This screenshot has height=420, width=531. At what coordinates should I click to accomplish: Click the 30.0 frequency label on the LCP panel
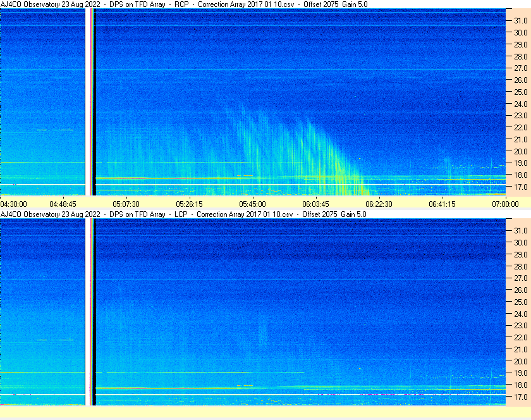tap(521, 242)
